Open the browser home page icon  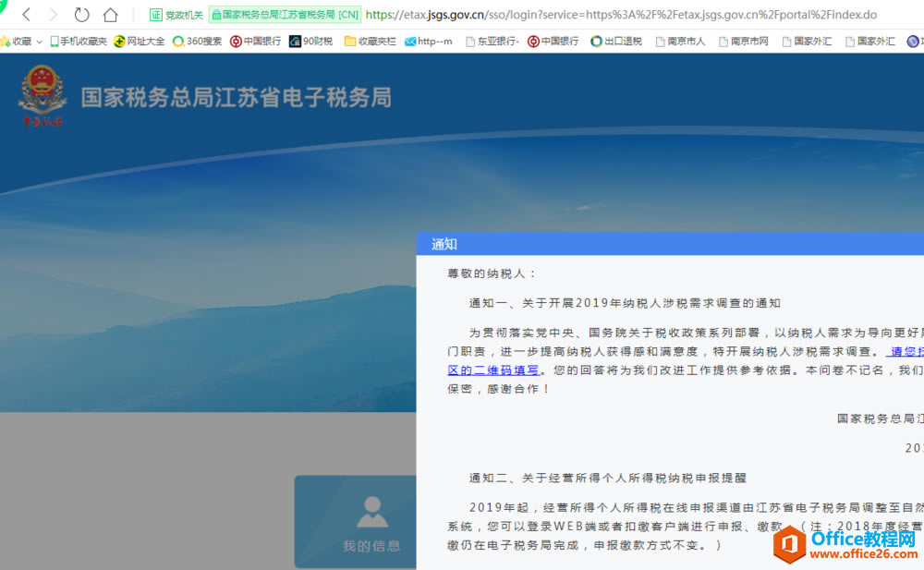(x=110, y=14)
